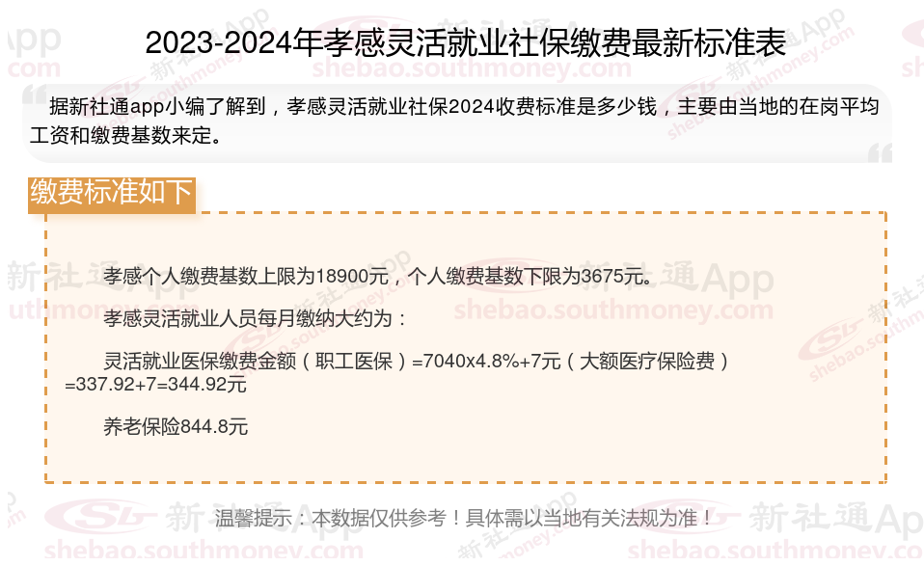Click the opening quotation mark icon
Image resolution: width=924 pixels, height=566 pixels.
[35, 94]
